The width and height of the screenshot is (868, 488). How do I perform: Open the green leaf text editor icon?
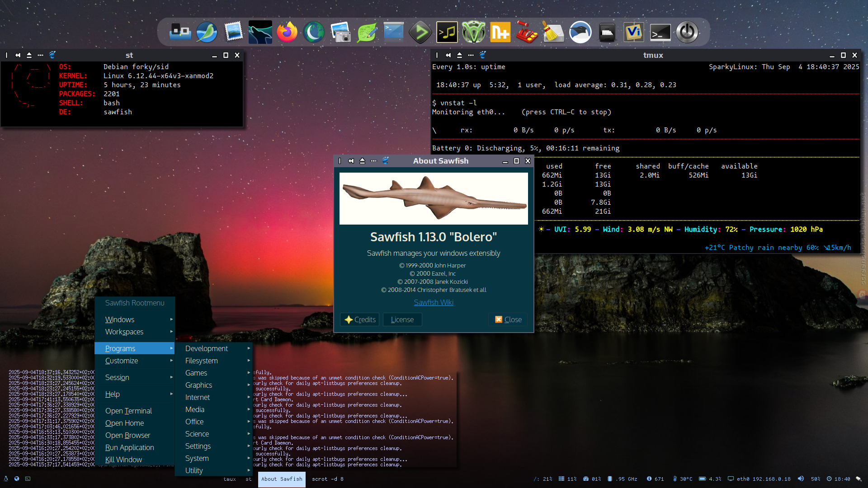click(367, 33)
